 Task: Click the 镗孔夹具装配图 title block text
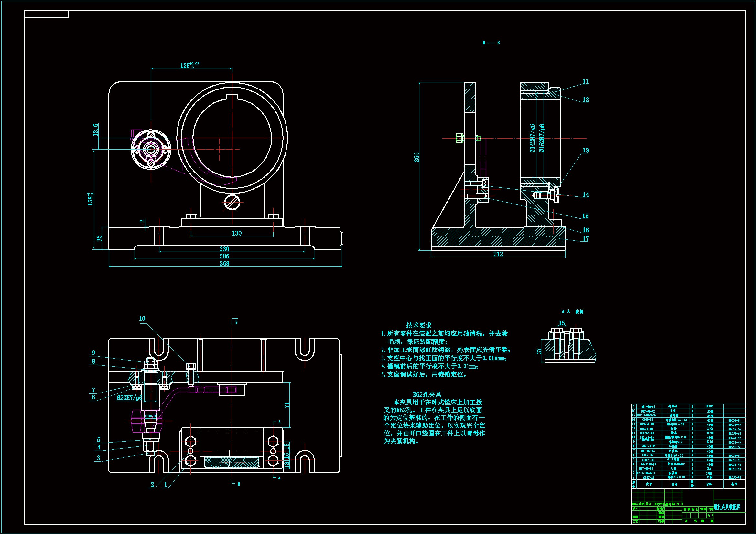pos(727,507)
